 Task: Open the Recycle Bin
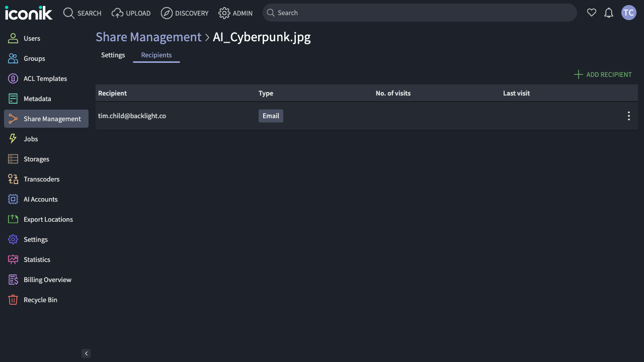click(x=40, y=300)
